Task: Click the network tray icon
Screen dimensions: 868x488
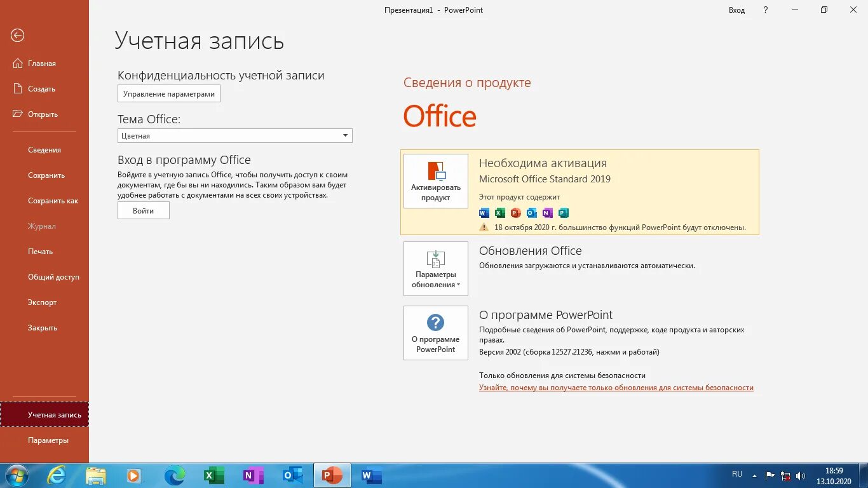Action: coord(786,475)
